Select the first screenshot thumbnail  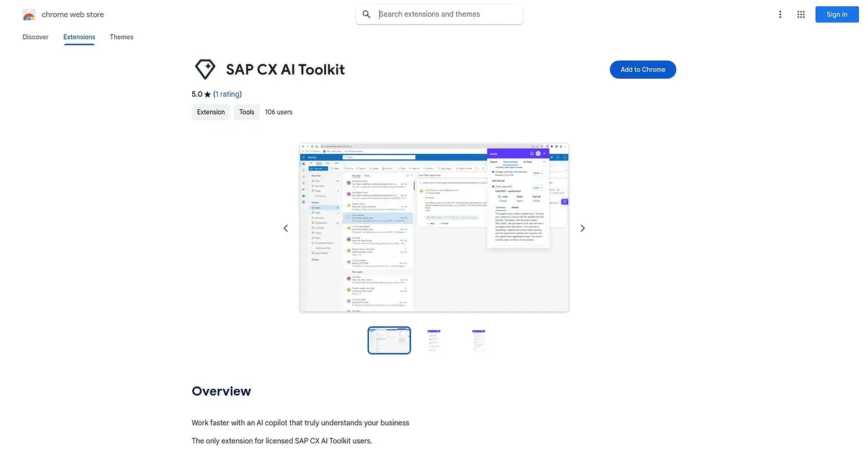389,340
